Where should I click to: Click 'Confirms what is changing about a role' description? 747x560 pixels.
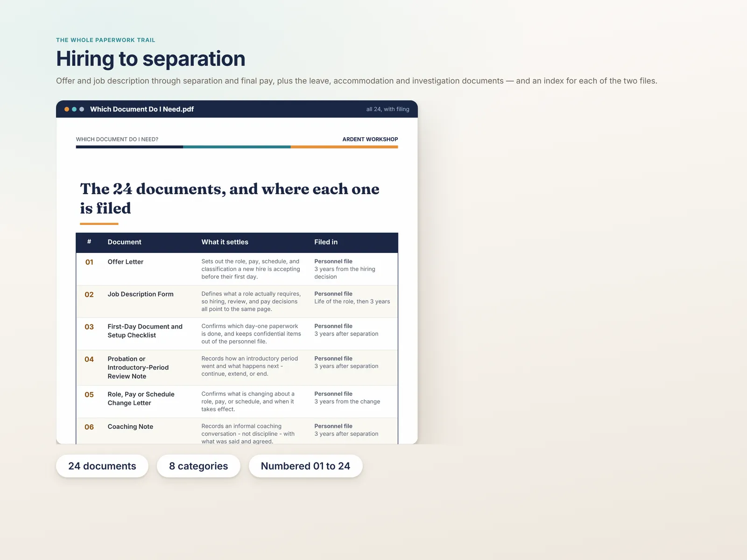tap(248, 402)
